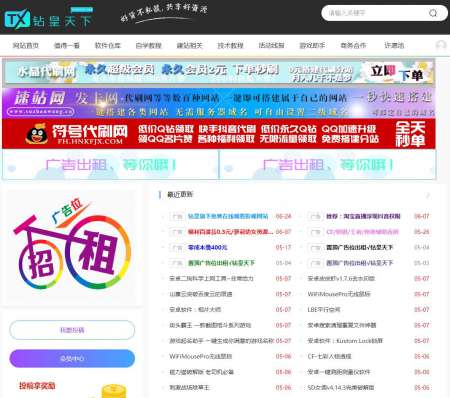The image size is (450, 398).
Task: Open the 自学教程 menu item
Action: tap(148, 45)
